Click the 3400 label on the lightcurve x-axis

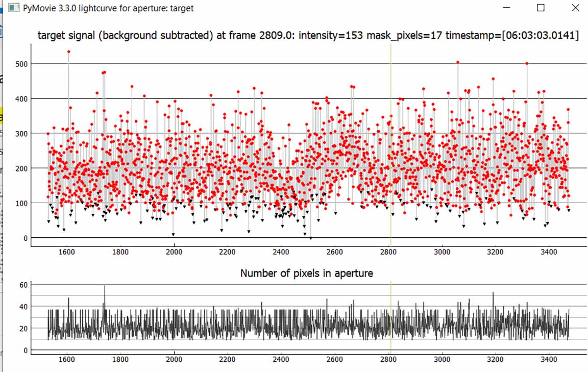click(549, 252)
